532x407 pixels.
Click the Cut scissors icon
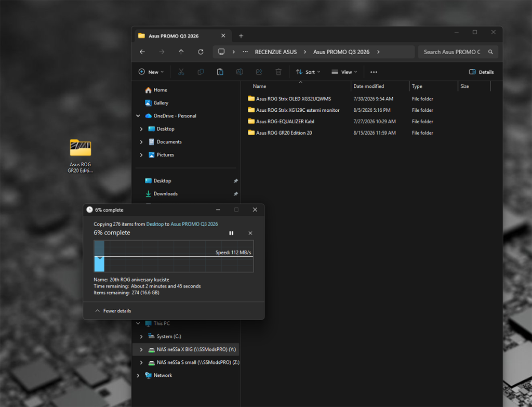click(181, 72)
